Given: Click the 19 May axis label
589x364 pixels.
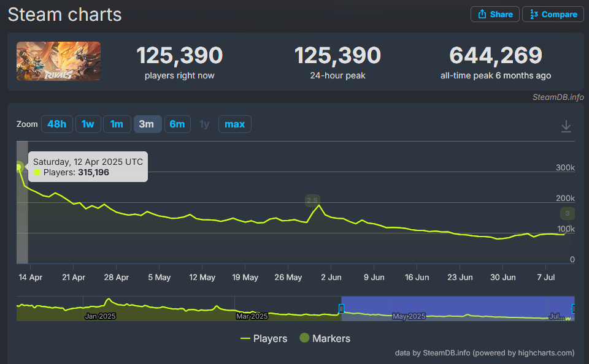Looking at the screenshot, I should tap(245, 278).
